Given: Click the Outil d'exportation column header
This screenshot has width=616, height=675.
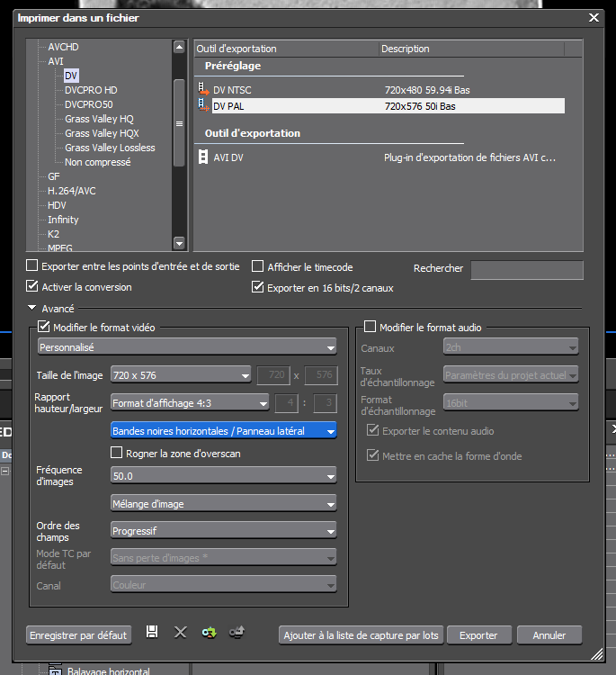Looking at the screenshot, I should tap(286, 49).
